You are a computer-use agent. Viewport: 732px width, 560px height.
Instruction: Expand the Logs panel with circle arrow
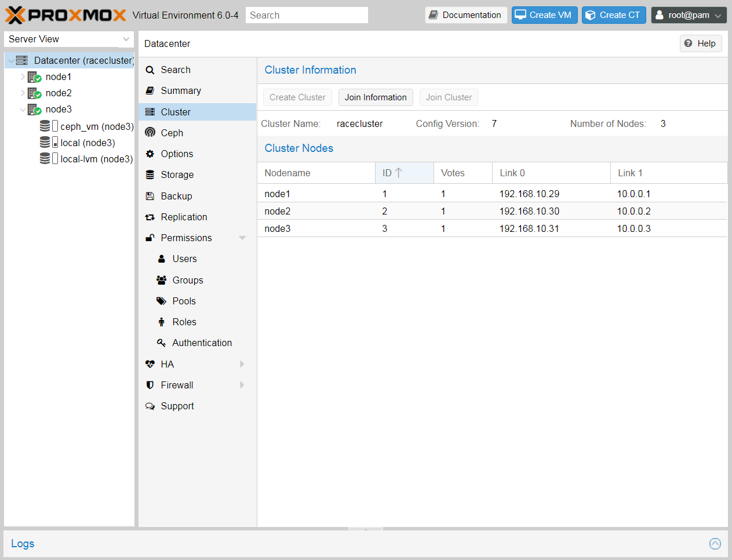[x=715, y=543]
